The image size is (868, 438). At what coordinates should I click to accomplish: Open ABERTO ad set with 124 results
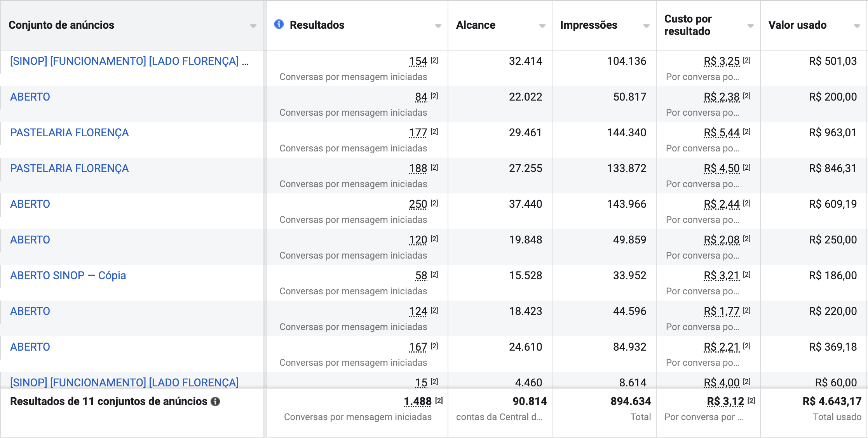point(30,311)
